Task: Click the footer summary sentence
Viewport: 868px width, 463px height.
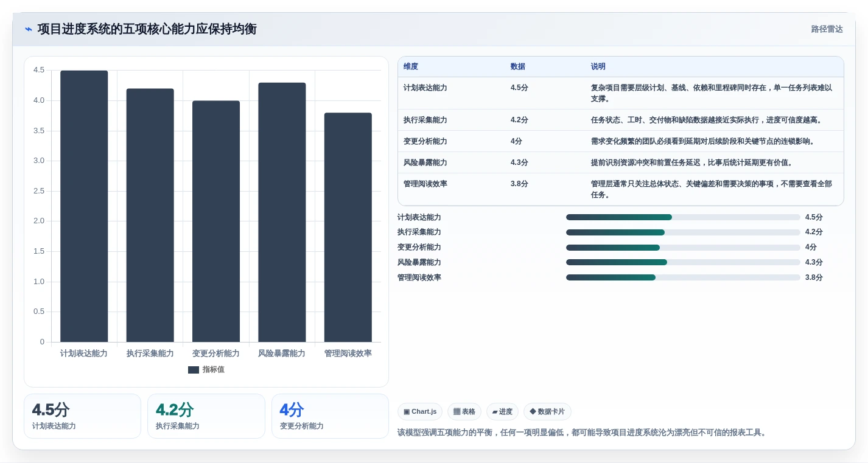Action: coord(582,433)
